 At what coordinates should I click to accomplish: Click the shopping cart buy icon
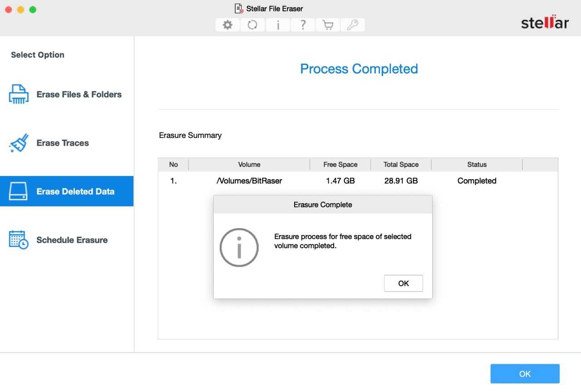click(x=328, y=25)
